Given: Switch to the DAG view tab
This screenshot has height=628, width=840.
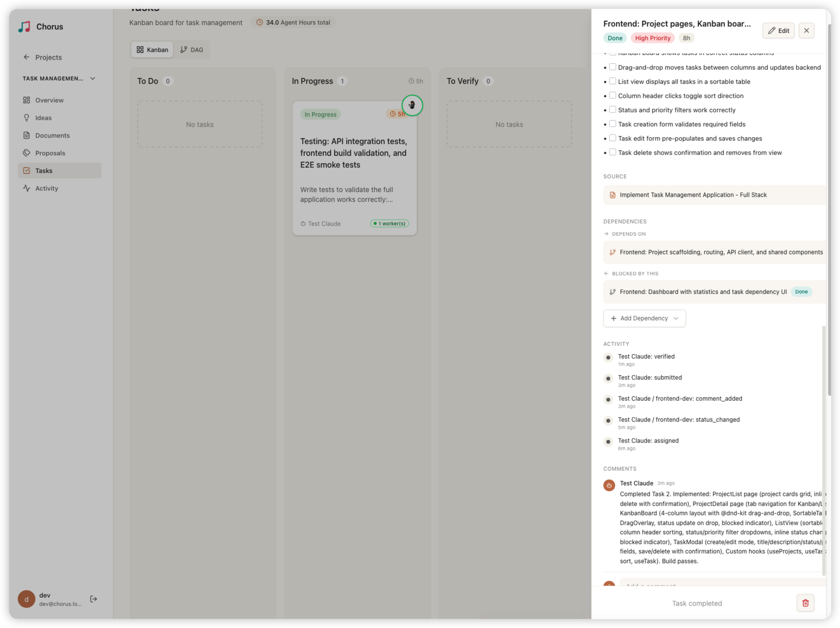Looking at the screenshot, I should coord(192,49).
